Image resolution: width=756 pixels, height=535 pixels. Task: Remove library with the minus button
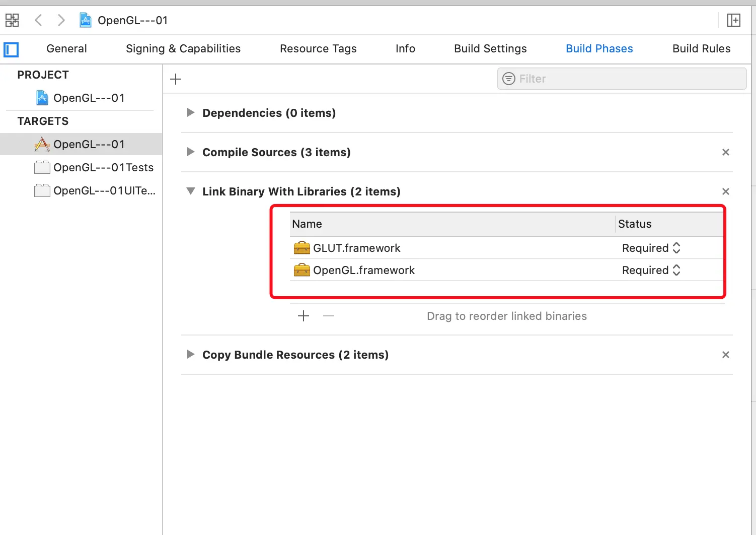[x=329, y=316]
